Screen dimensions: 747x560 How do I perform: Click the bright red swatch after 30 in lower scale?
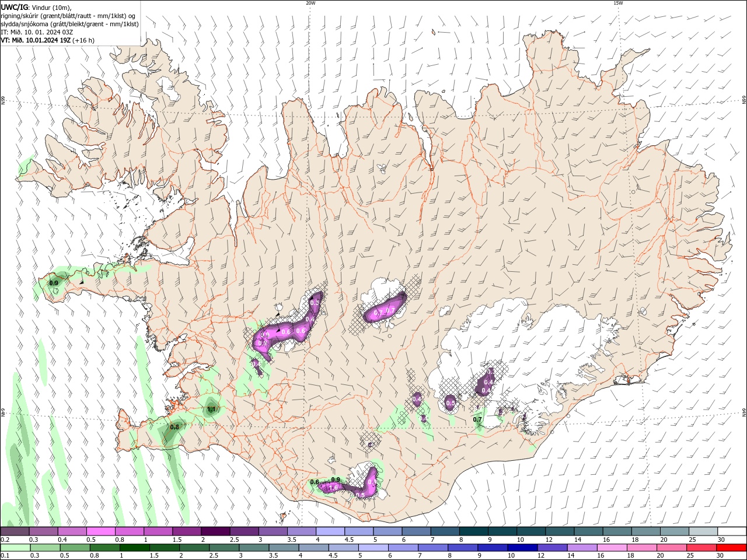coord(731,548)
